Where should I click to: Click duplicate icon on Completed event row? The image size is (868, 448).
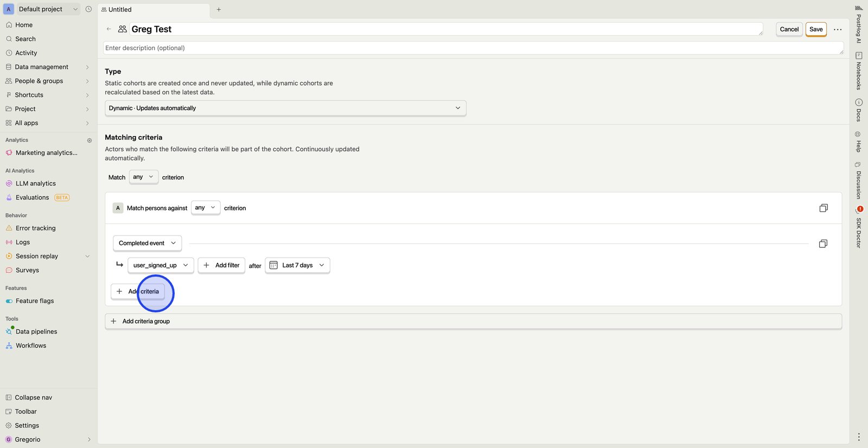[x=822, y=244]
